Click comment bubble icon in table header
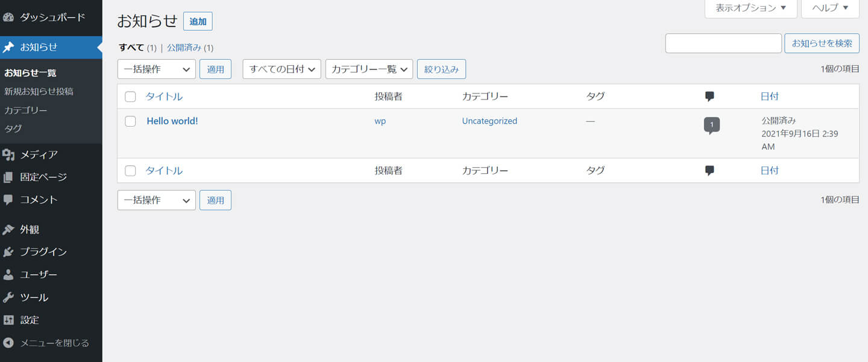 click(709, 97)
